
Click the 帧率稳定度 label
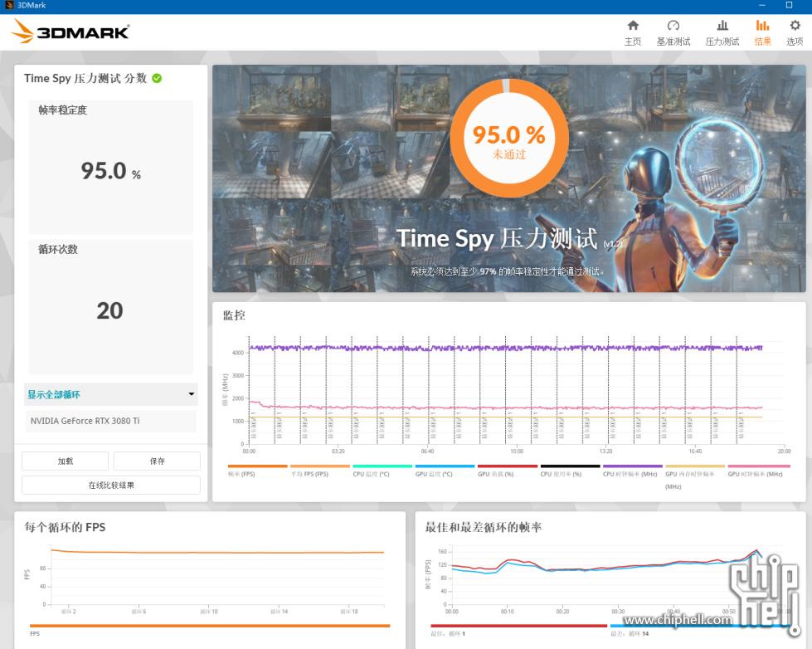63,110
